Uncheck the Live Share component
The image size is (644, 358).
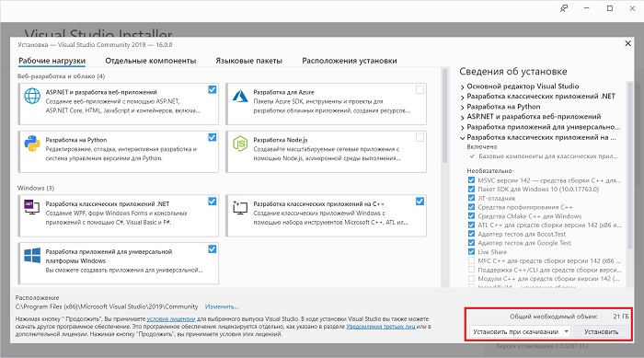tap(471, 251)
